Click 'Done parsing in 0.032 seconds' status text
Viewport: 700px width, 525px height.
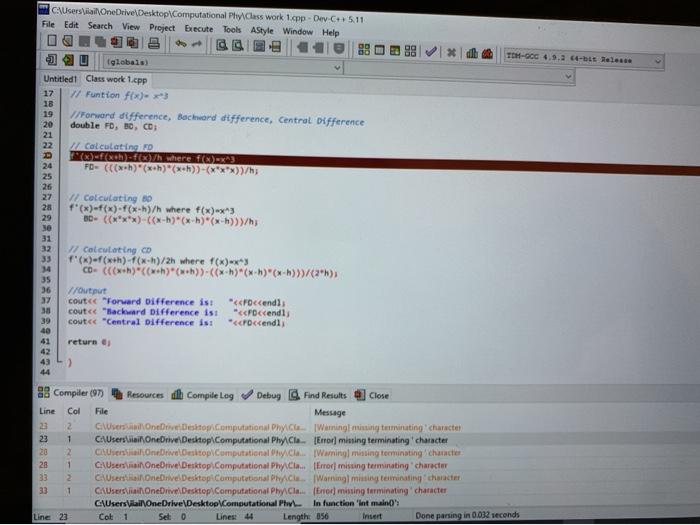(x=467, y=515)
